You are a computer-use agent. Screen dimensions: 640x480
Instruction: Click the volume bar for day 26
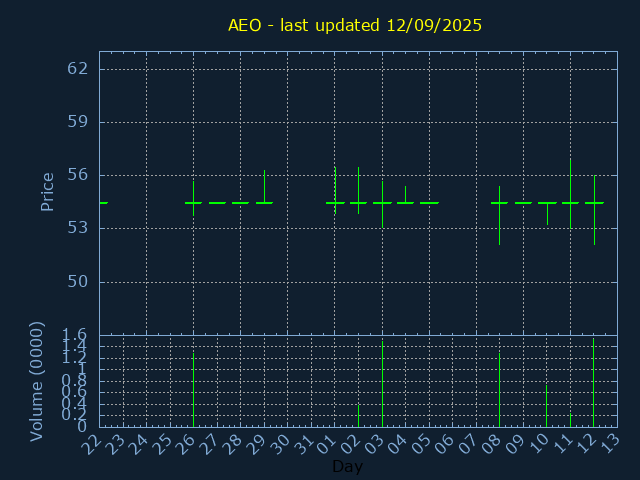193,390
